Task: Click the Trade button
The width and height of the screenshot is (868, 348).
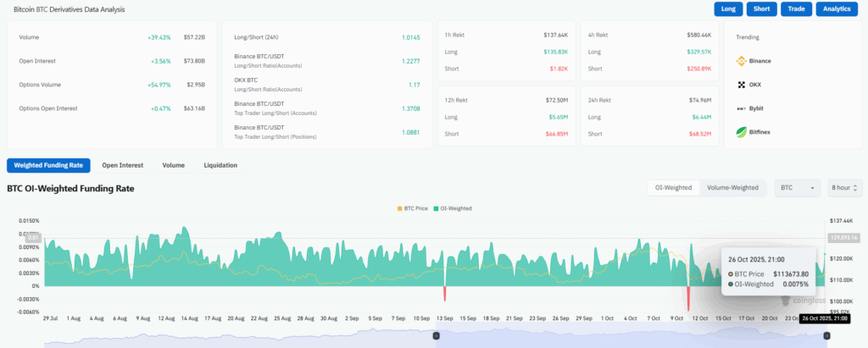Action: [796, 9]
